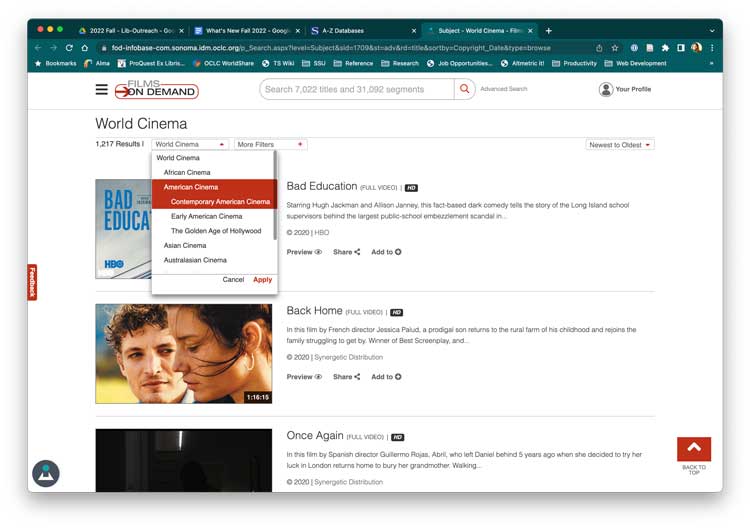Select Asian Cinema in the list

point(185,245)
